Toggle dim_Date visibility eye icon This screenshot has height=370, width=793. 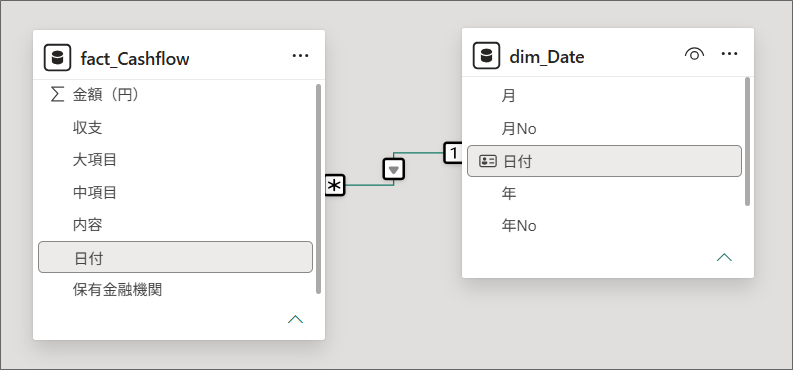tap(694, 54)
